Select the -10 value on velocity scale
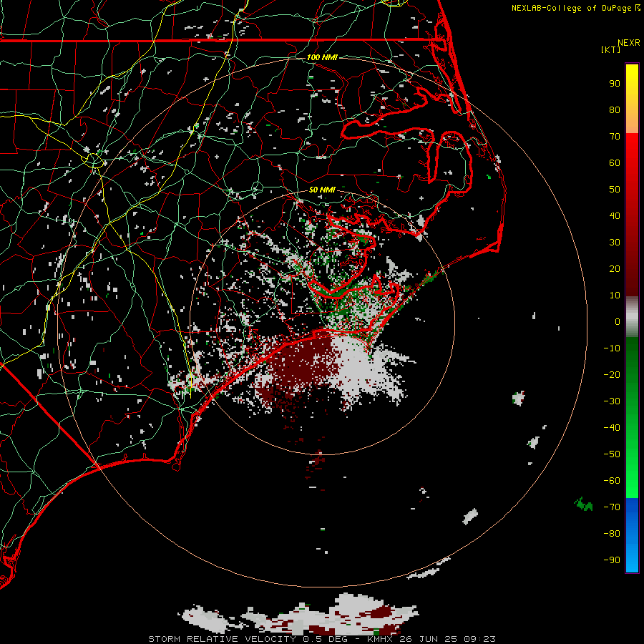 612,348
